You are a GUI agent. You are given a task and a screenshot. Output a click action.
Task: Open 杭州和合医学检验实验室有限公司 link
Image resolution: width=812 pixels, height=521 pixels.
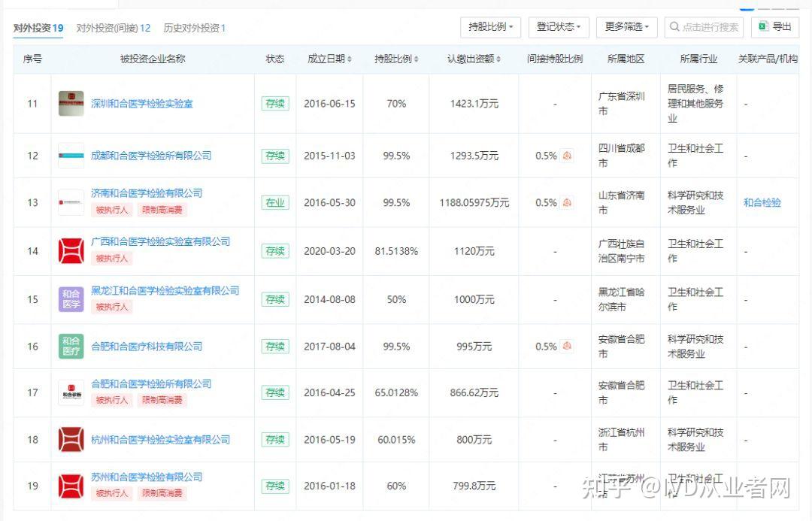point(161,440)
